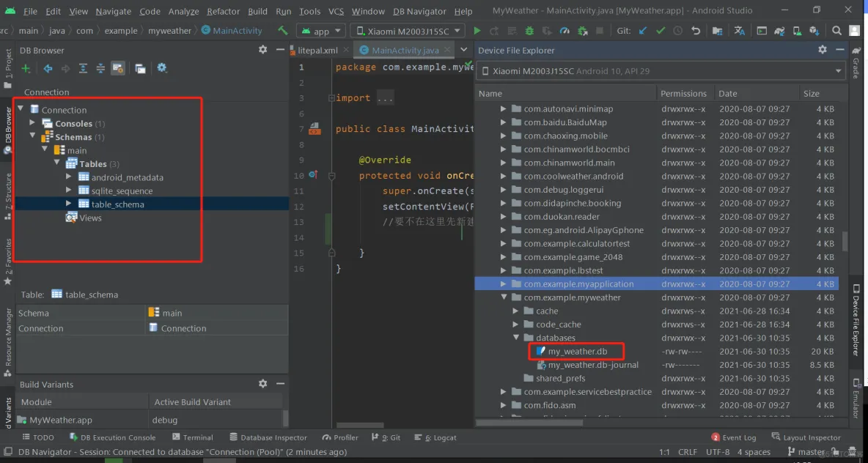Open the Layout Inspector button
This screenshot has height=463, width=868.
point(806,437)
